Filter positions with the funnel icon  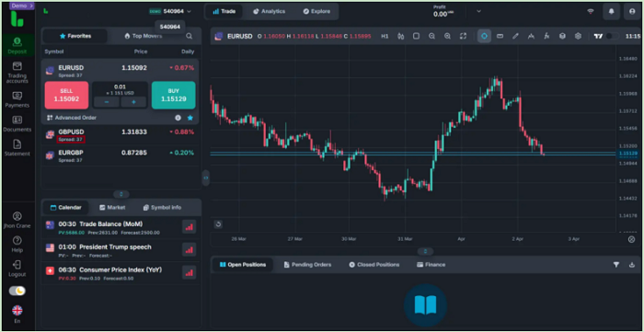click(616, 265)
